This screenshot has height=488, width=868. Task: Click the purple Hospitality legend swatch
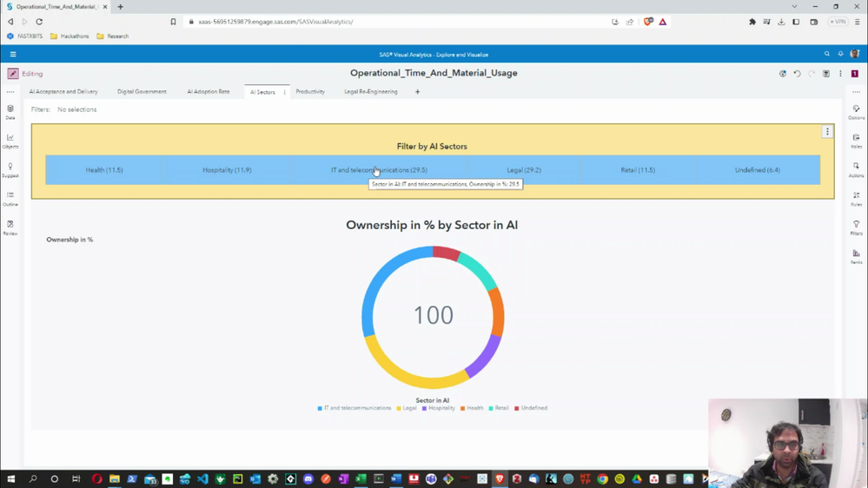click(425, 408)
